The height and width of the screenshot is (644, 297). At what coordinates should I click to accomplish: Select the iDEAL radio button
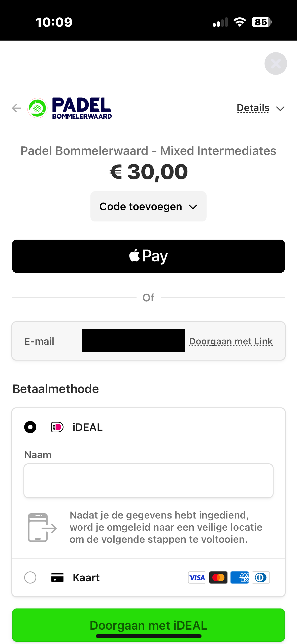30,427
